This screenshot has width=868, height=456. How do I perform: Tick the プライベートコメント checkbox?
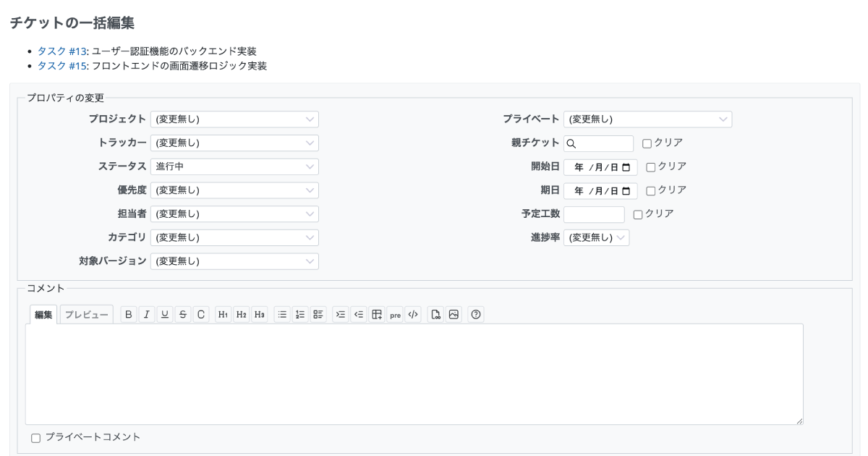(36, 438)
